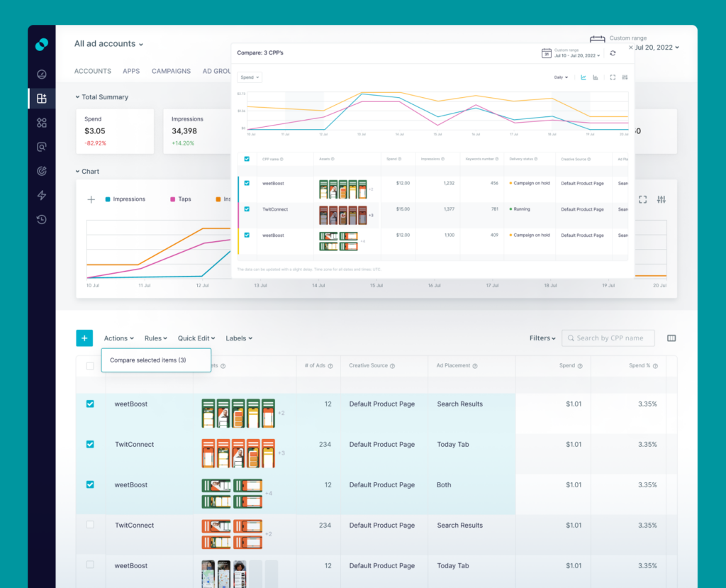Click inside the Search by CPP name field
Image resolution: width=726 pixels, height=588 pixels.
(608, 338)
